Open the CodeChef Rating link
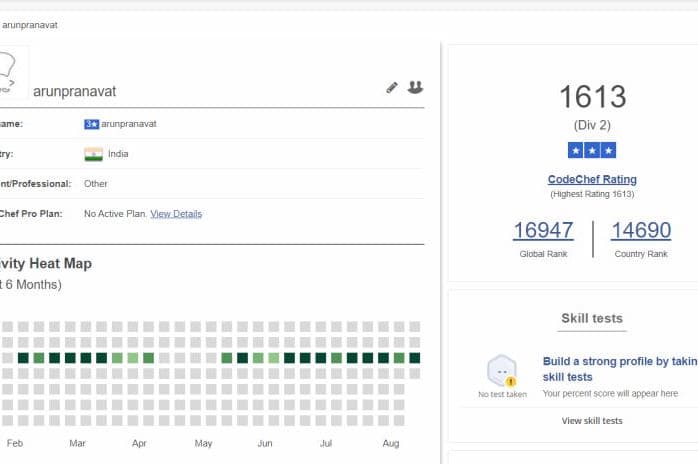 point(592,179)
